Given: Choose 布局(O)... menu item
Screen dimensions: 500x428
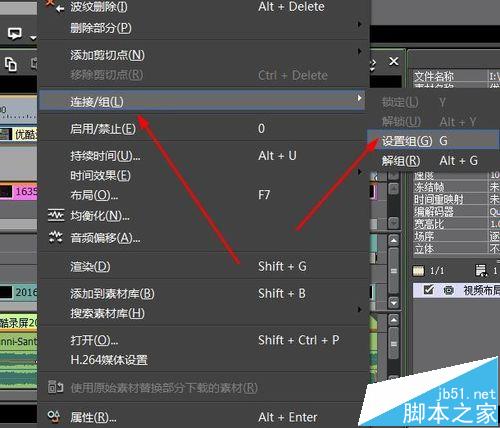Looking at the screenshot, I should [203, 195].
